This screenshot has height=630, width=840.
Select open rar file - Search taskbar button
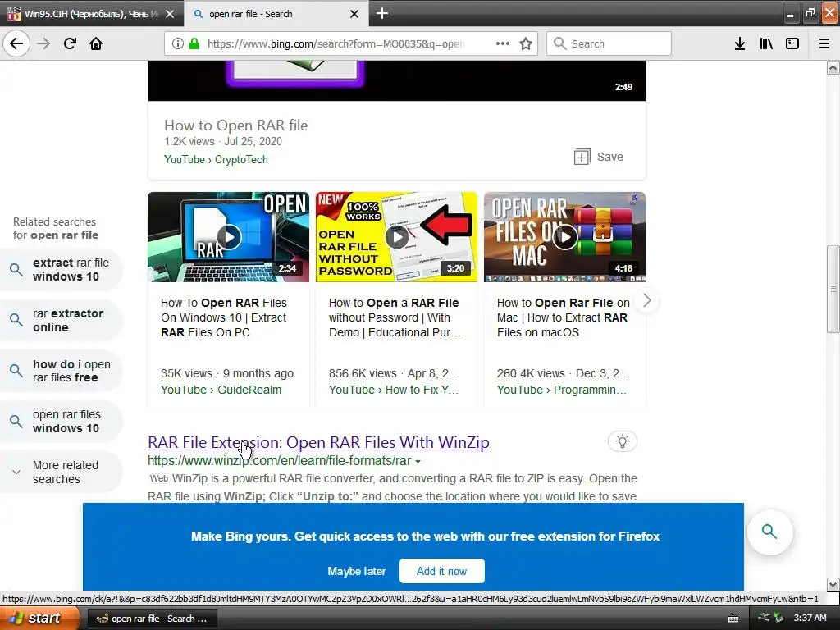tap(152, 619)
